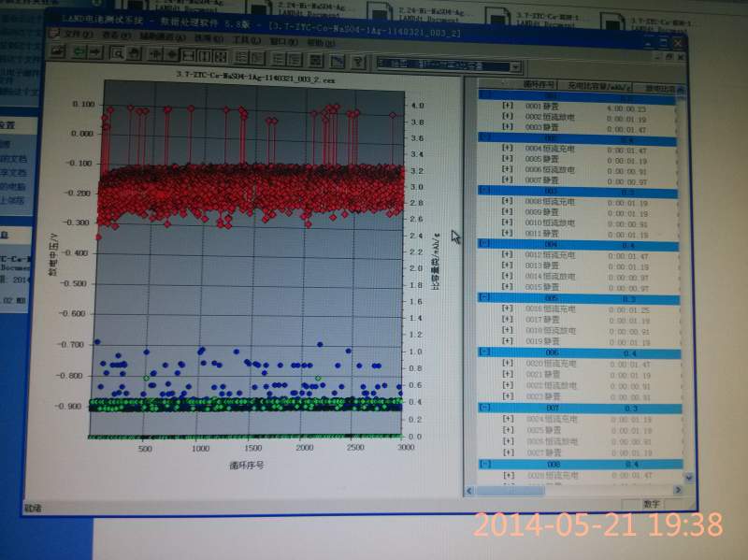This screenshot has height=560, width=748.
Task: Select the cycle 005 header row
Action: point(579,298)
